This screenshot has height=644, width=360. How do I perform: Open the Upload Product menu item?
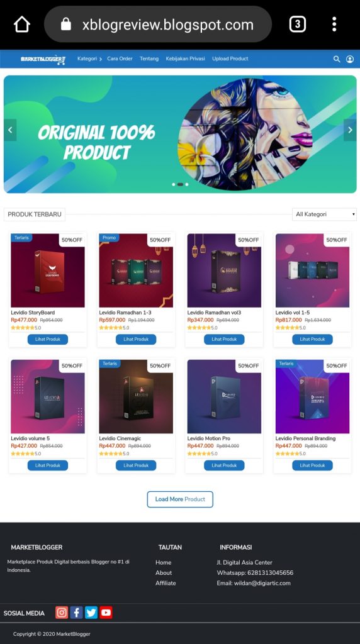[230, 58]
